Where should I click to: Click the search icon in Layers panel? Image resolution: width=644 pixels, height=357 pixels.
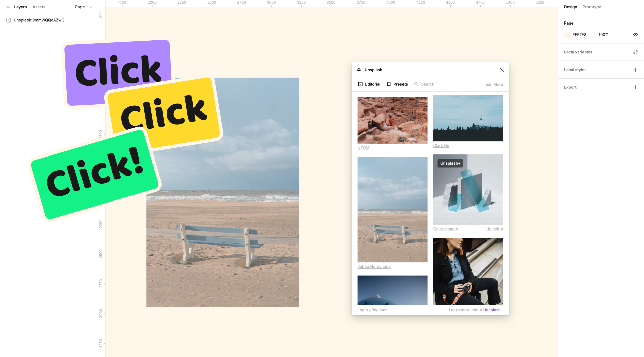click(x=8, y=7)
